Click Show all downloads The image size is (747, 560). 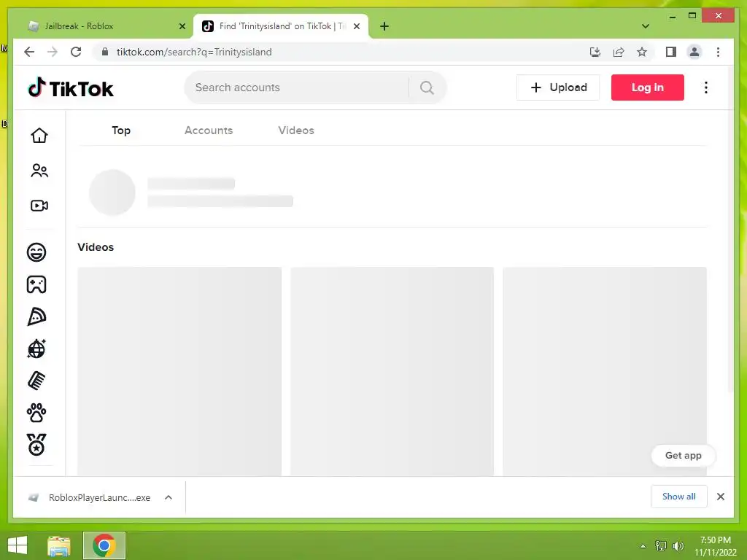coord(679,497)
